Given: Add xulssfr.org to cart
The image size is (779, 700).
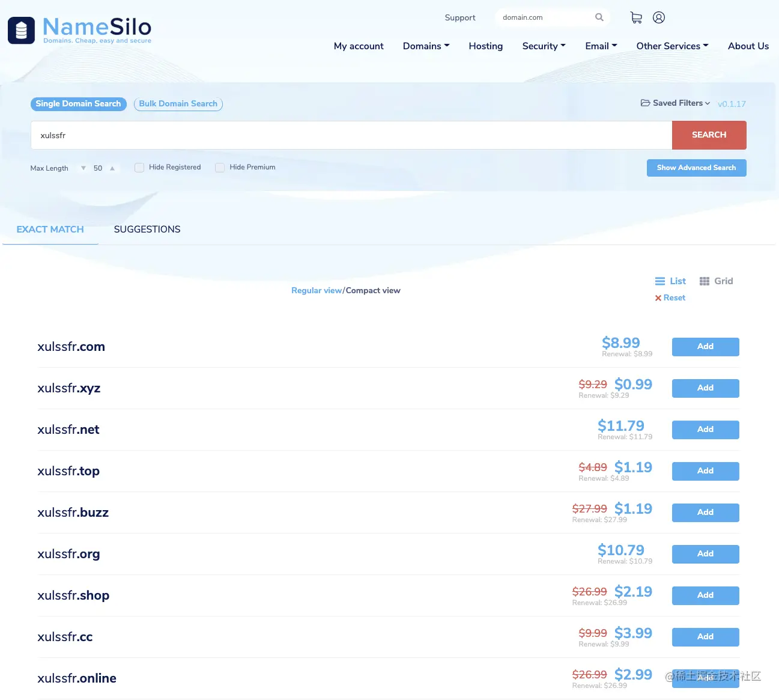Looking at the screenshot, I should pyautogui.click(x=706, y=554).
